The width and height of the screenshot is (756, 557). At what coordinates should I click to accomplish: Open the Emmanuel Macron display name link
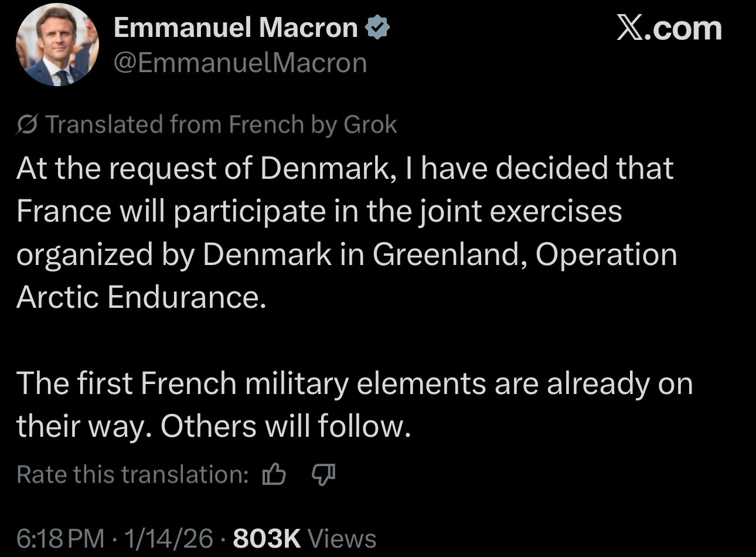click(x=236, y=28)
